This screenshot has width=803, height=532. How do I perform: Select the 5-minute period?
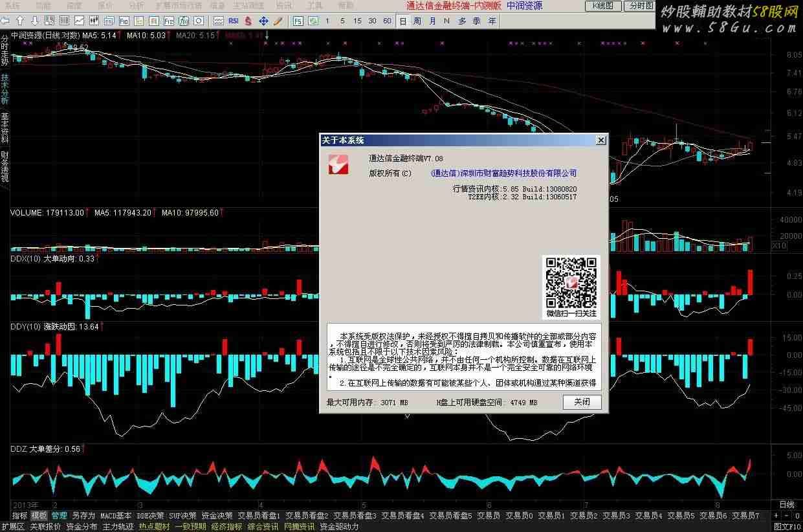pos(342,21)
